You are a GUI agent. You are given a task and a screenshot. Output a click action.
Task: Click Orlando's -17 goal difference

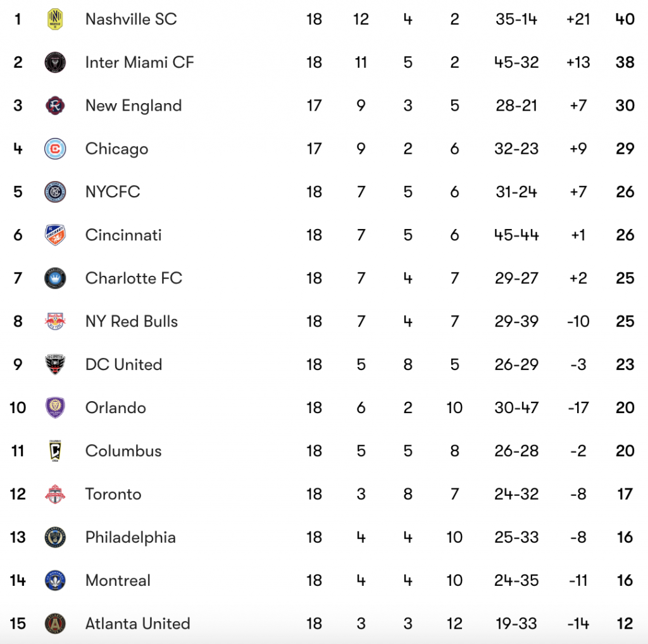click(578, 407)
